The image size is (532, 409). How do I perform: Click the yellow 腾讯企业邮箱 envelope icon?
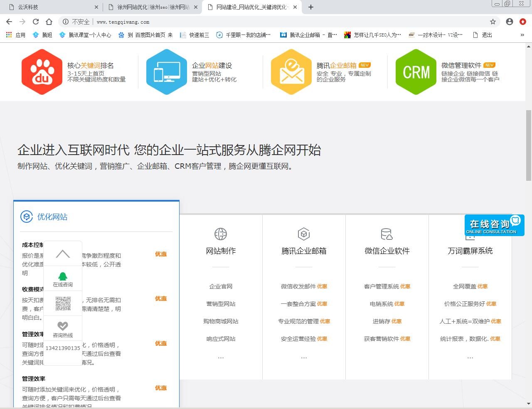(x=291, y=71)
